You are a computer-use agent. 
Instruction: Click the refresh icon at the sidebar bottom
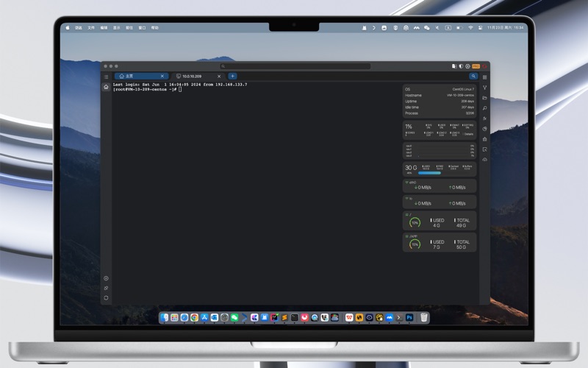106,298
